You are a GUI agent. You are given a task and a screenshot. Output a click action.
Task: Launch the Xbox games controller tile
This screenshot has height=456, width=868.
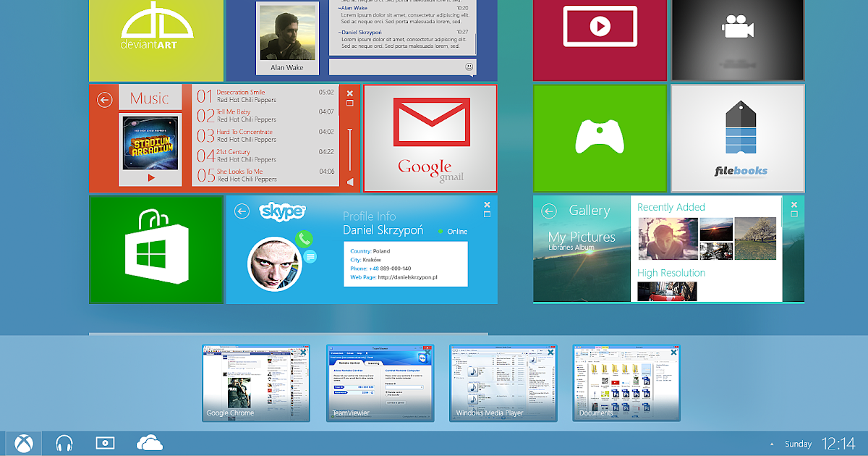coord(600,138)
